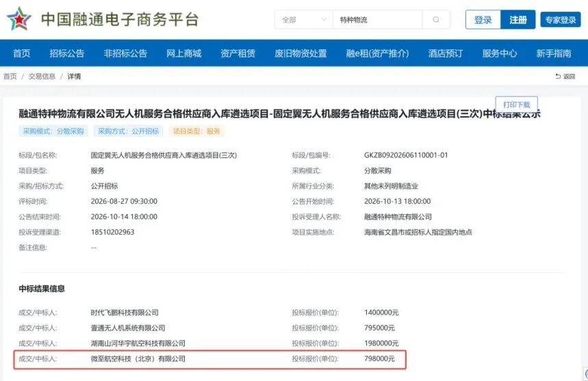588x381 pixels.
Task: Click the 中标结果信息 section heading
Action: click(x=42, y=289)
